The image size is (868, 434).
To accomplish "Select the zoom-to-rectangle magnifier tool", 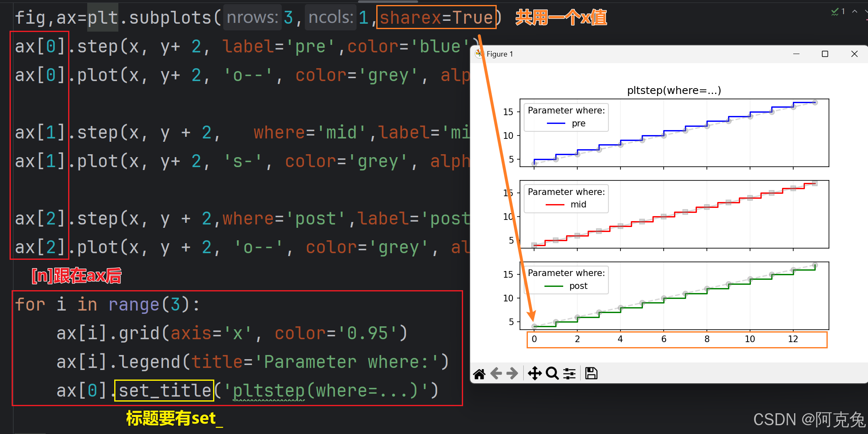I will [x=552, y=373].
